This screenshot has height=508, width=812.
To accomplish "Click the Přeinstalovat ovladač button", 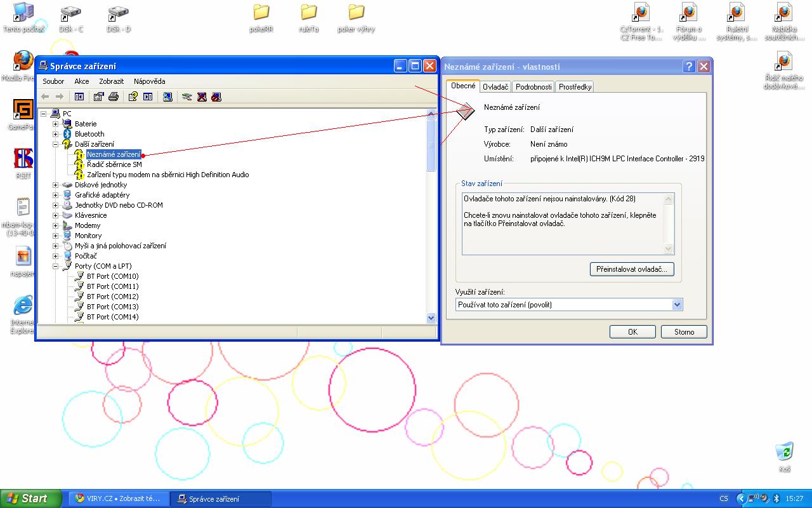I will (x=631, y=269).
